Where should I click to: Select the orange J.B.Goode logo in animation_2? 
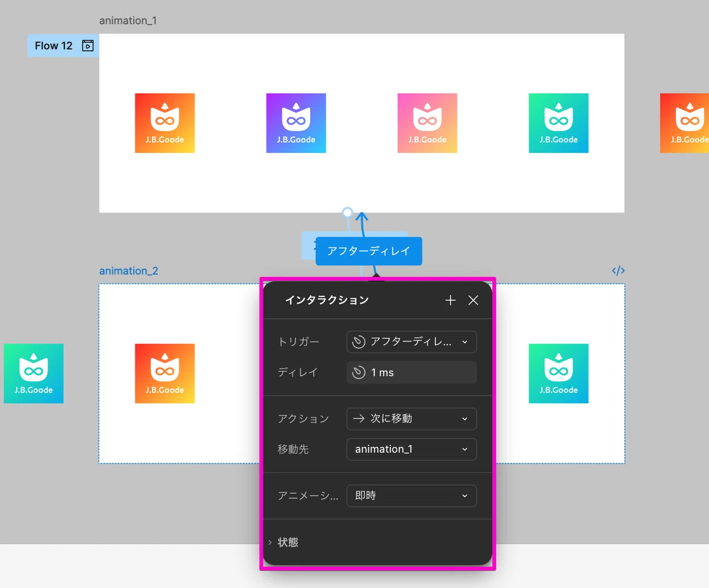click(x=165, y=374)
